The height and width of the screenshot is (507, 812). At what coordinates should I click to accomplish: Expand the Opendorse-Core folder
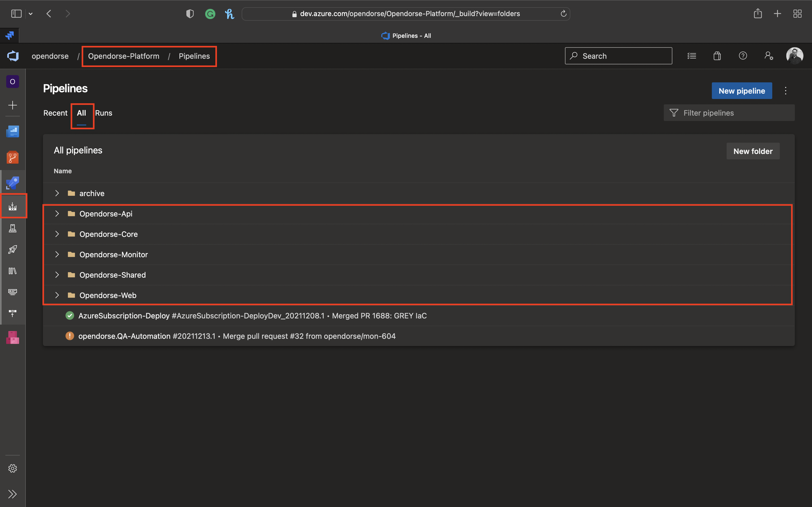(x=57, y=234)
